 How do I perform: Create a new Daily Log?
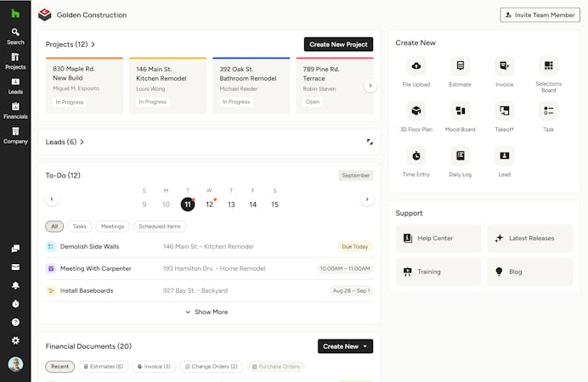(461, 161)
